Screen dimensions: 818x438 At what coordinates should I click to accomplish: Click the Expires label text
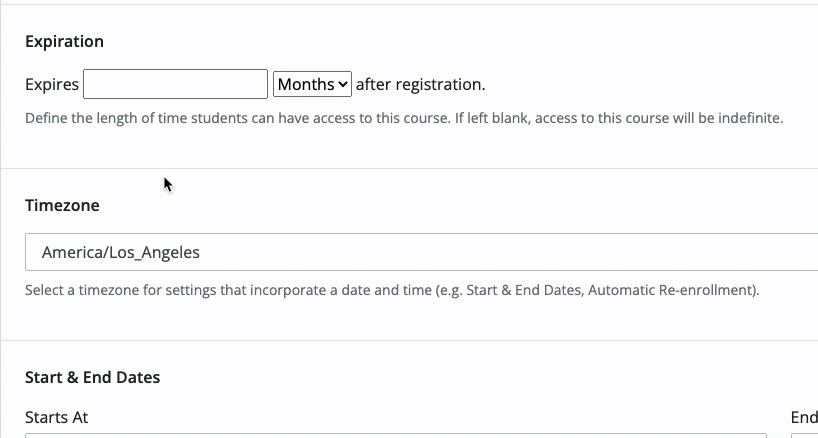[52, 84]
